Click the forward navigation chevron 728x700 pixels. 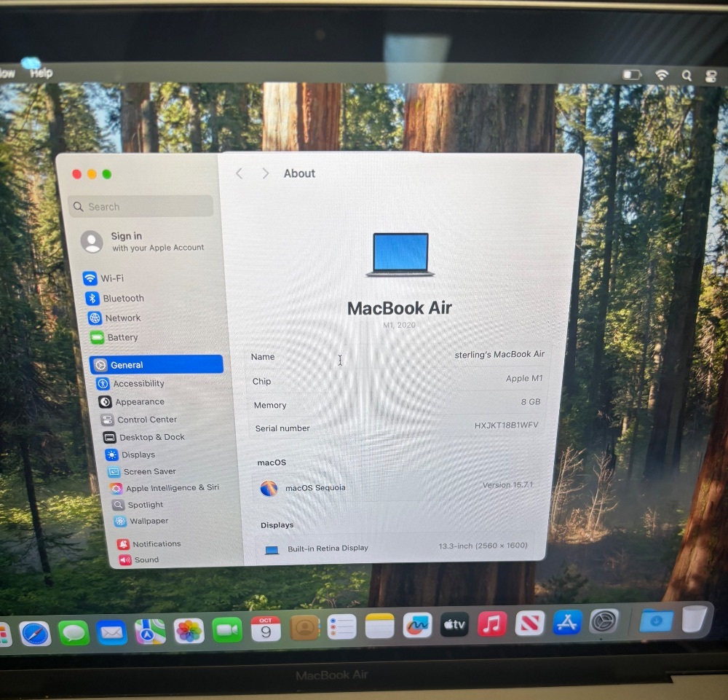click(265, 173)
